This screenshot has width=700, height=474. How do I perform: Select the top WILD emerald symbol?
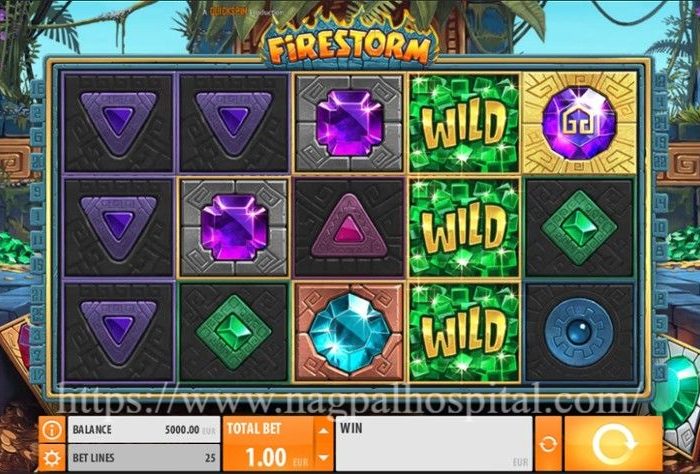point(464,124)
